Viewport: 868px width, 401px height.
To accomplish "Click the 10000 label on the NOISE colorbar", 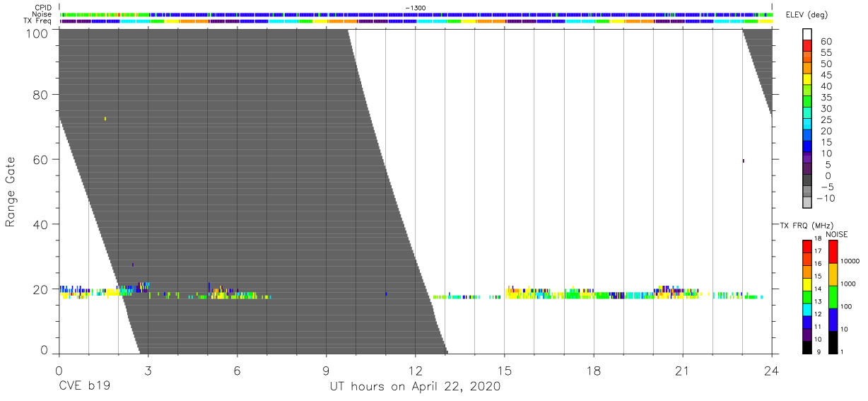I will click(x=850, y=261).
